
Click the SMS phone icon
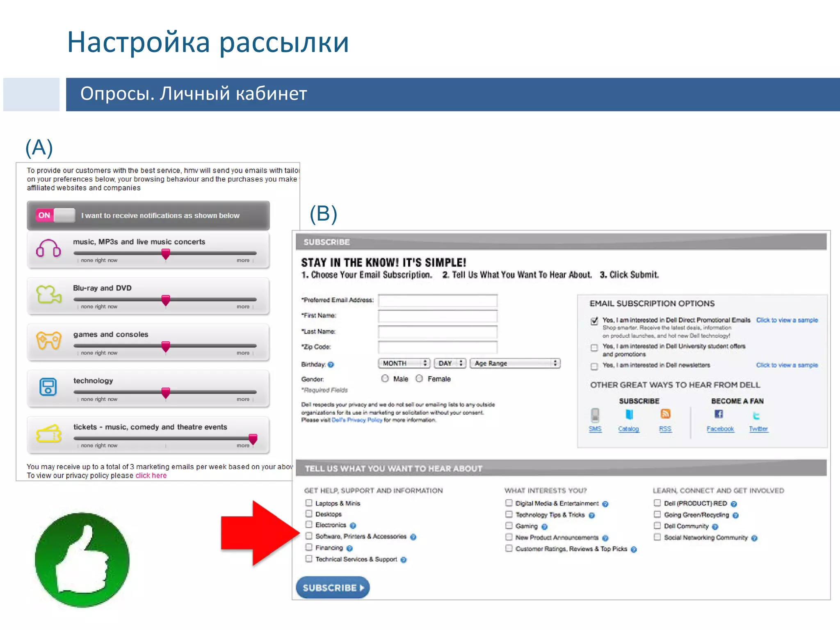point(595,415)
